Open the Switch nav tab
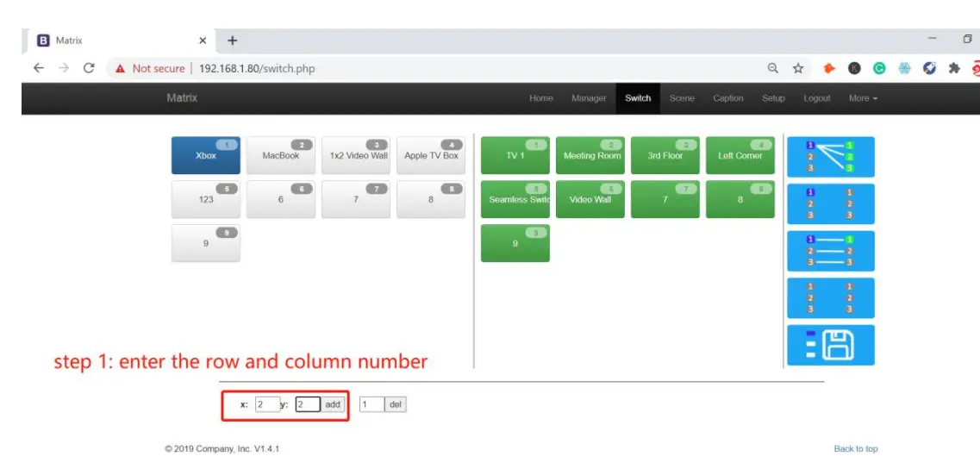980x475 pixels. pos(638,98)
